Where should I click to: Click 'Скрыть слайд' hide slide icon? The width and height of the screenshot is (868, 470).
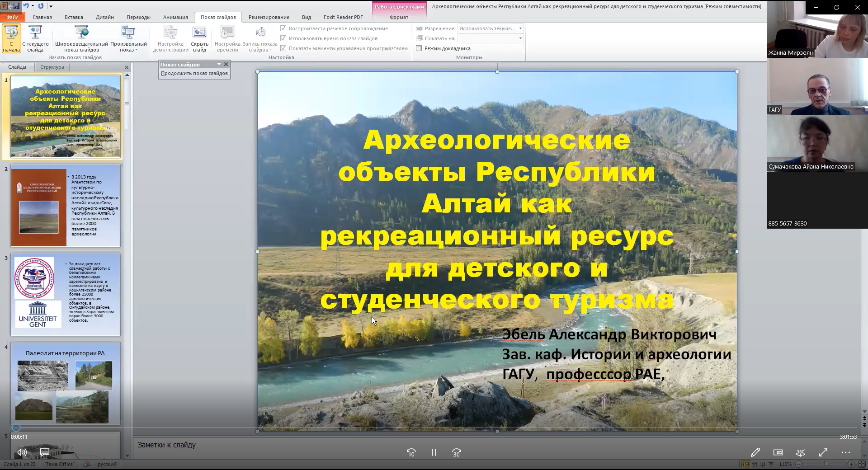(199, 38)
